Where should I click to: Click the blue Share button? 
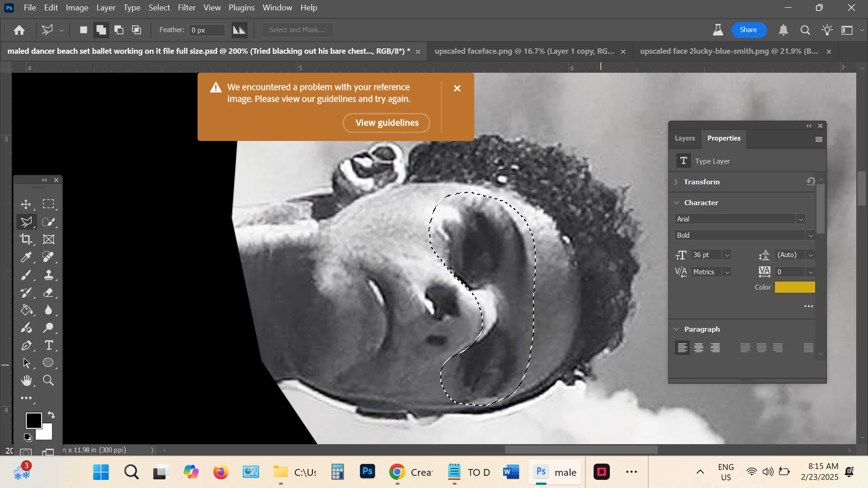click(748, 30)
